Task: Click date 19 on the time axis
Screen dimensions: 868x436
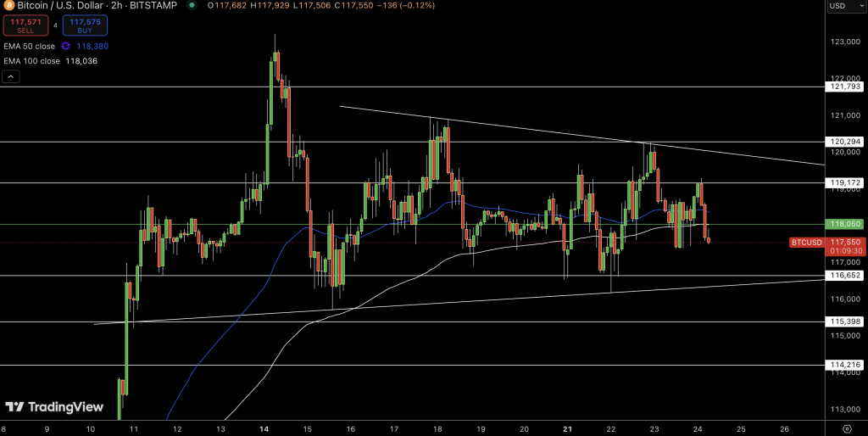Action: 481,429
